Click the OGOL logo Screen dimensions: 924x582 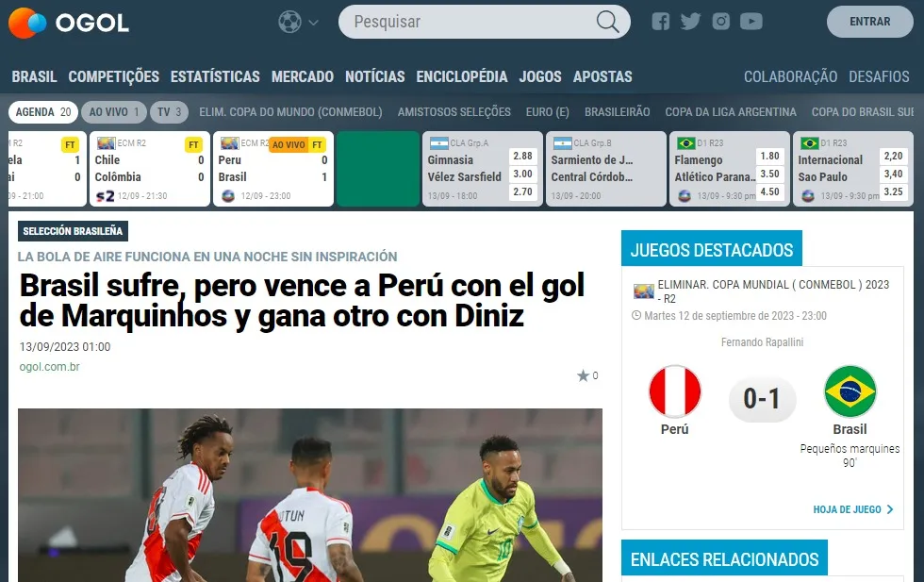tap(68, 23)
